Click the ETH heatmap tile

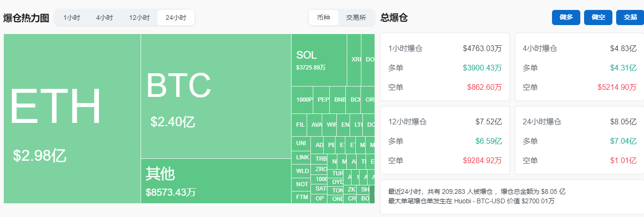point(72,118)
